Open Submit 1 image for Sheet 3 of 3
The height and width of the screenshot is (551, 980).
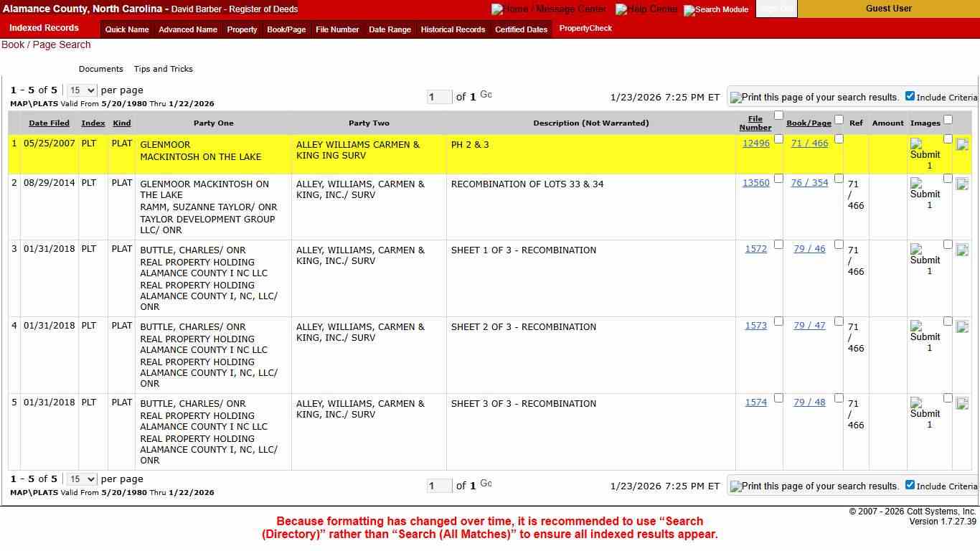923,410
